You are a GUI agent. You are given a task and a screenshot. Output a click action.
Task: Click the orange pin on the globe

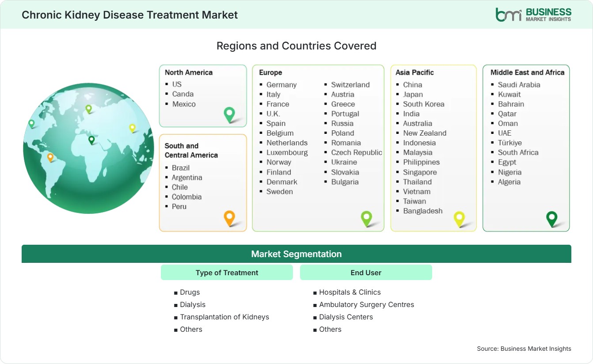pyautogui.click(x=50, y=157)
